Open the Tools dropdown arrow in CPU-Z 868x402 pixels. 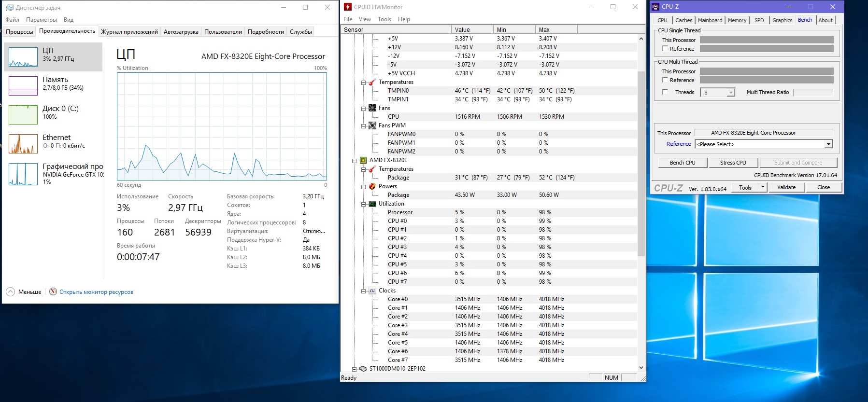coord(763,187)
